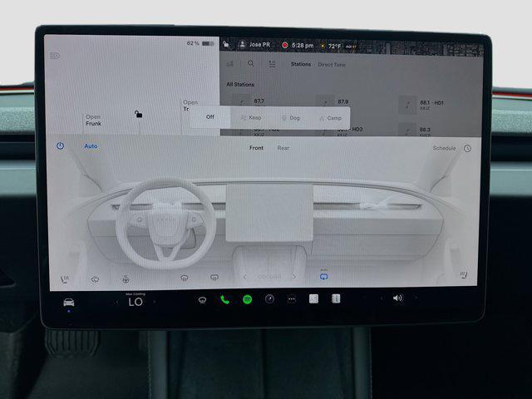Switch to the Stations tab

301,64
